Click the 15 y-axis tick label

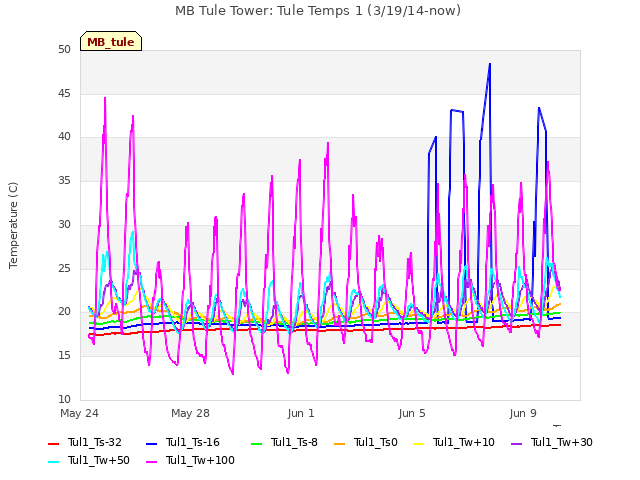(x=64, y=356)
